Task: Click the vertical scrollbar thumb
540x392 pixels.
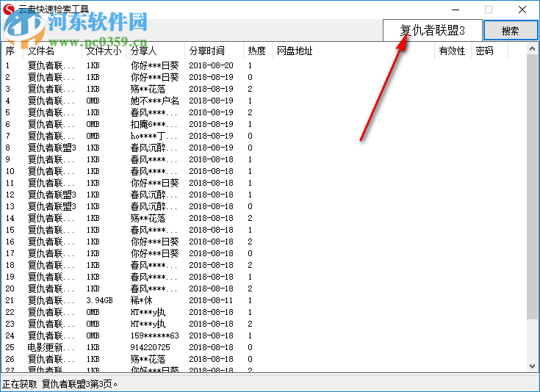Action: pyautogui.click(x=532, y=186)
